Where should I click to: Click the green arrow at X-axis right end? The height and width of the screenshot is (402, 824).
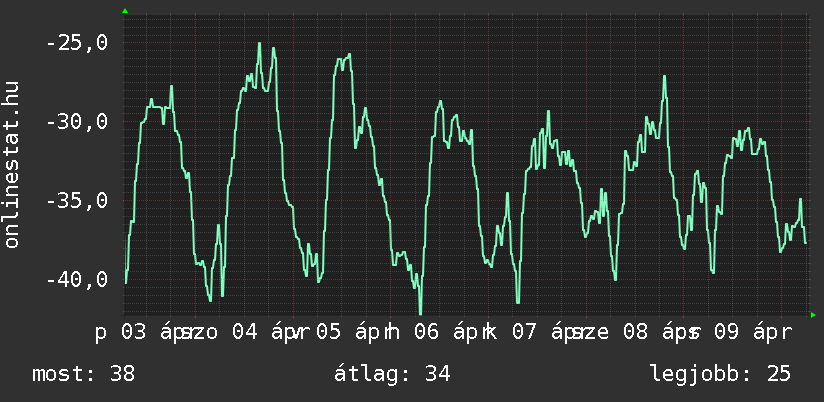pos(813,315)
